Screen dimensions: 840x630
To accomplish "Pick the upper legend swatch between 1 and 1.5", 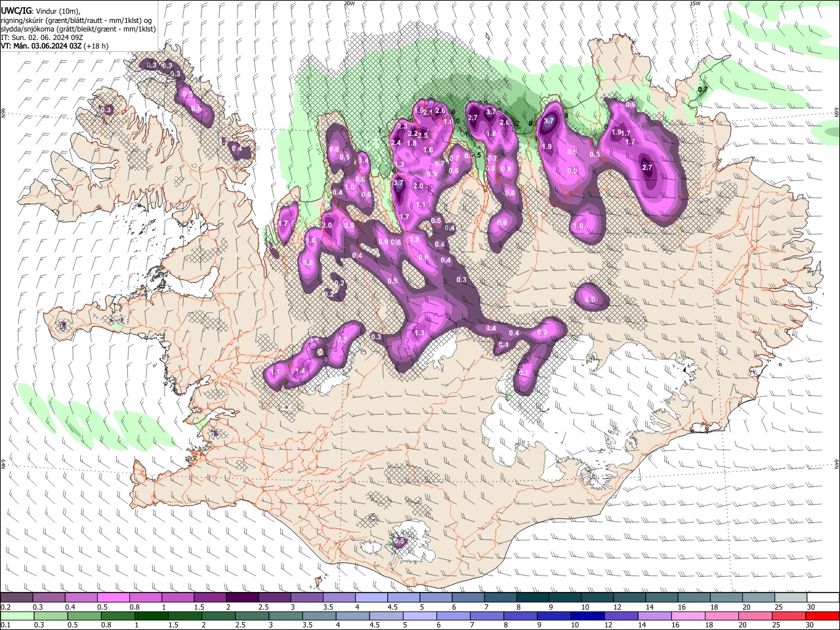I will [x=177, y=598].
